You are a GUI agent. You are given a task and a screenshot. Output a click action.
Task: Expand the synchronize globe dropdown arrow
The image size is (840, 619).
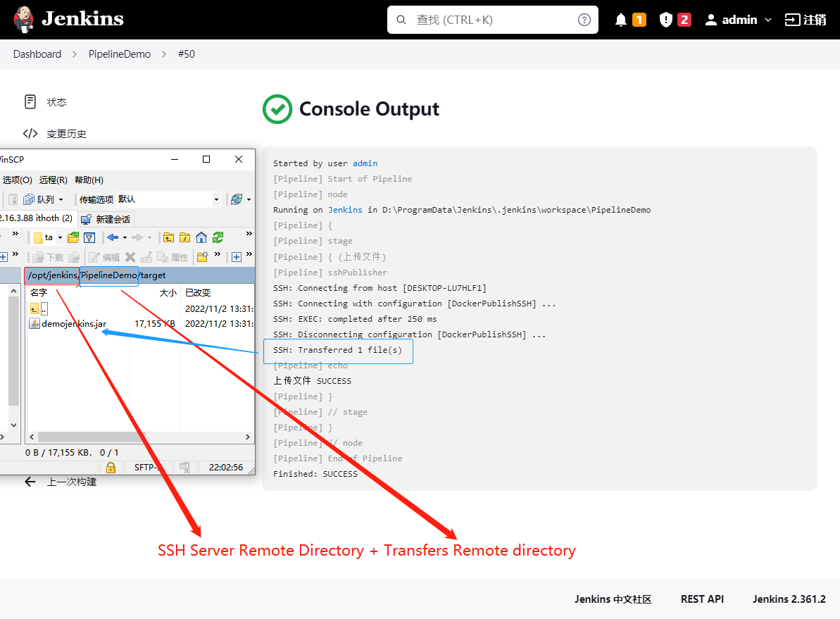tap(249, 200)
